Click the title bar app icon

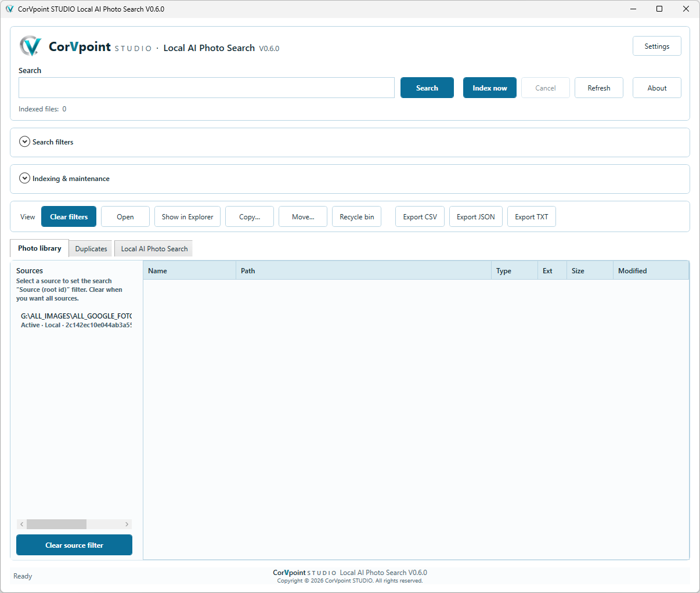tap(9, 9)
